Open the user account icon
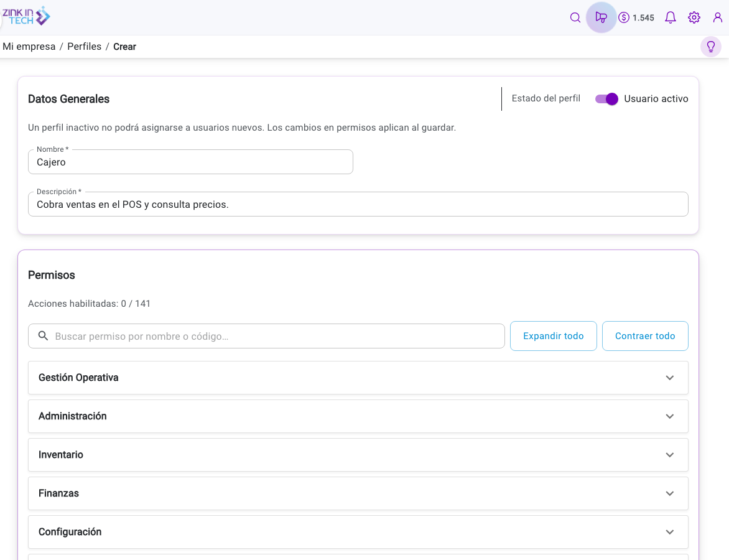Viewport: 729px width, 560px height. 718,17
